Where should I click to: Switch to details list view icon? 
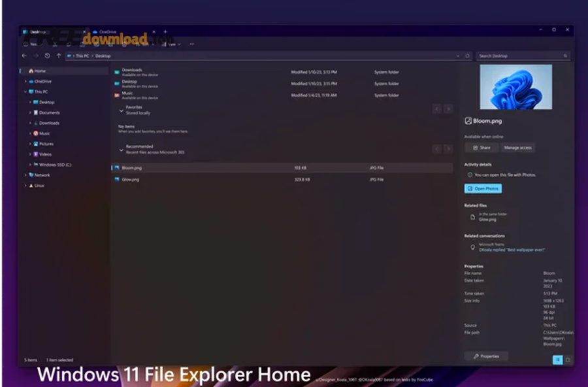pos(558,360)
